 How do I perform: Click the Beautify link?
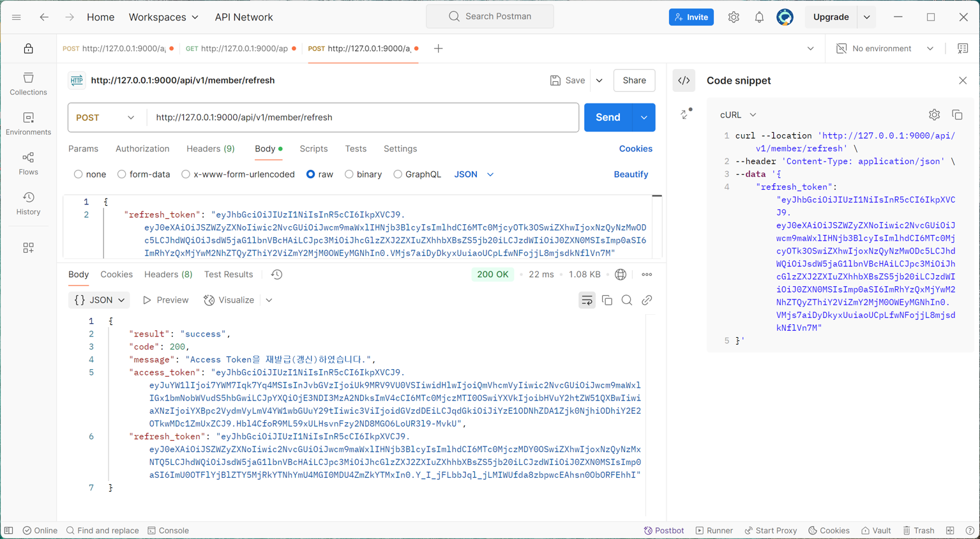coord(631,174)
